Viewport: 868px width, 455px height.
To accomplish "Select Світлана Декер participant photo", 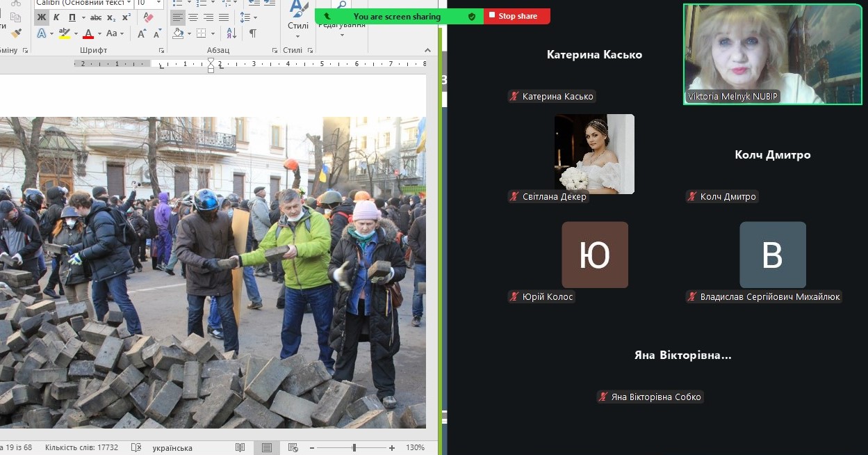I will (x=594, y=154).
